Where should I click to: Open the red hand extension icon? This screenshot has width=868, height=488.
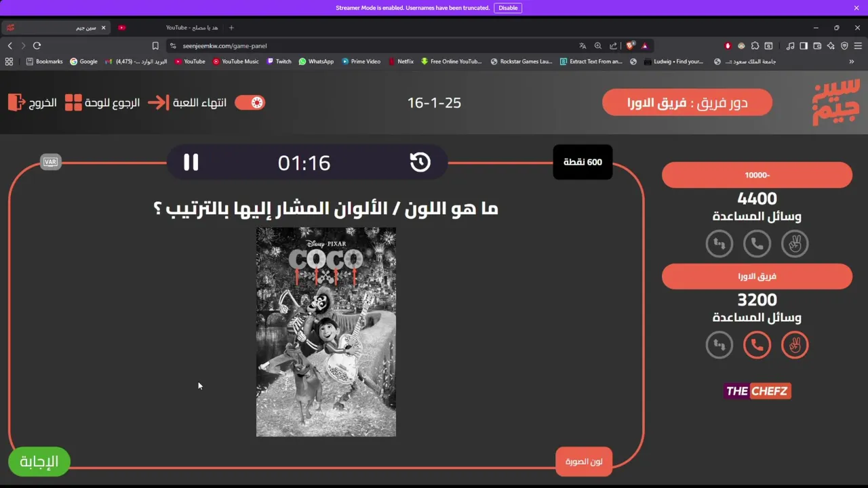(x=728, y=46)
